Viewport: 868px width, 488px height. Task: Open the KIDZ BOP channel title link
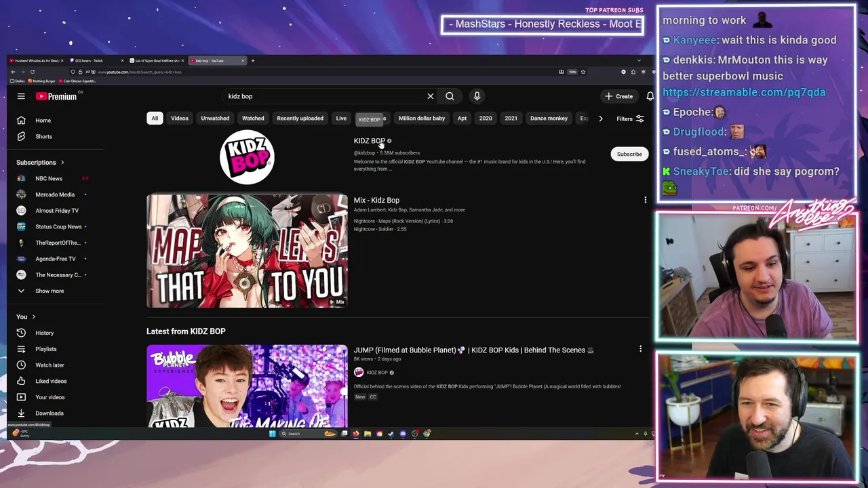pos(369,141)
